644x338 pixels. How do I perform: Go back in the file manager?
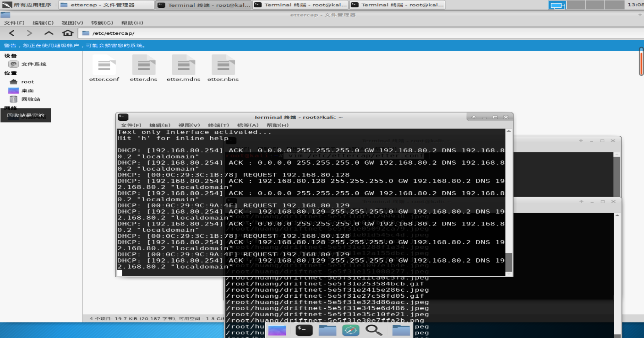coord(12,33)
